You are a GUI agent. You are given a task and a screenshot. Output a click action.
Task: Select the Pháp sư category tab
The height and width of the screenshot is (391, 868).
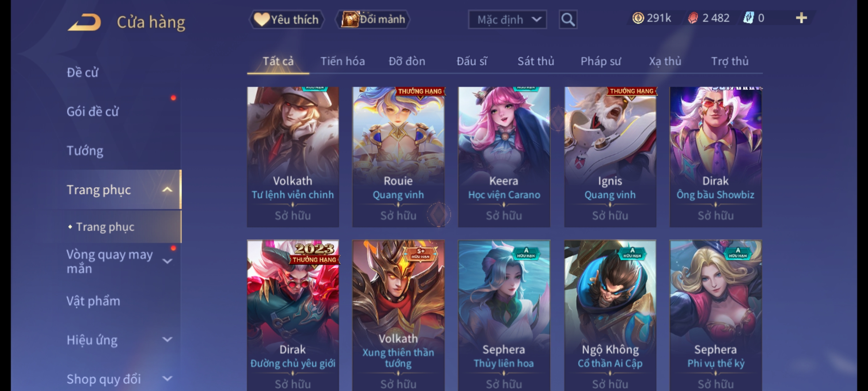[x=600, y=61]
